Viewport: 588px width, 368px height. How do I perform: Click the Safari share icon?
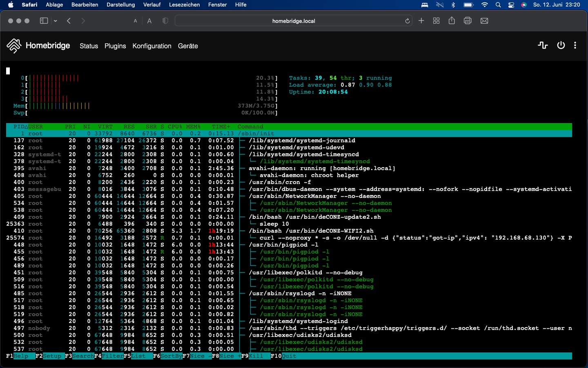click(452, 21)
